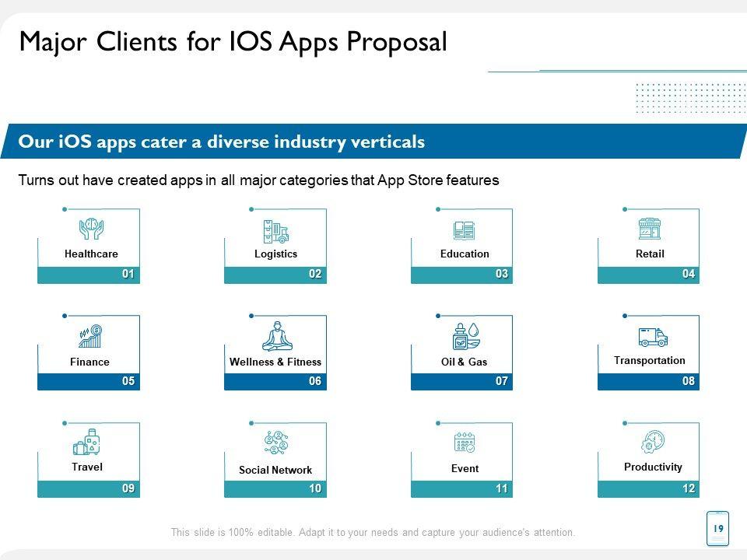Click the Education open book icon
The image size is (747, 560).
click(464, 230)
